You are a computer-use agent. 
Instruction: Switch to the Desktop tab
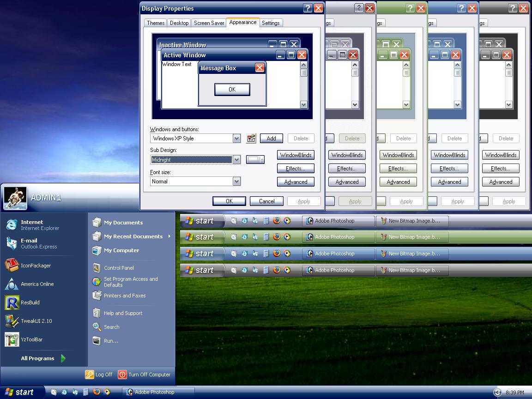[x=179, y=23]
